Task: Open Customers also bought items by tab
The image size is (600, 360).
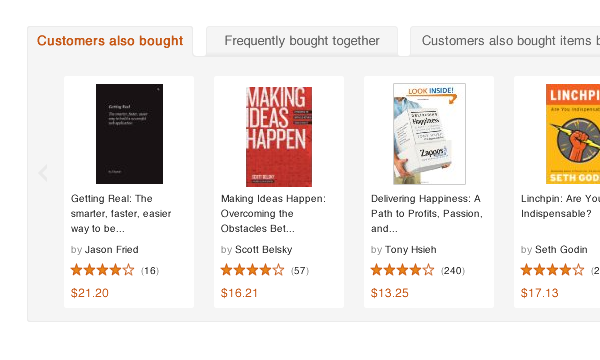Action: (x=505, y=41)
